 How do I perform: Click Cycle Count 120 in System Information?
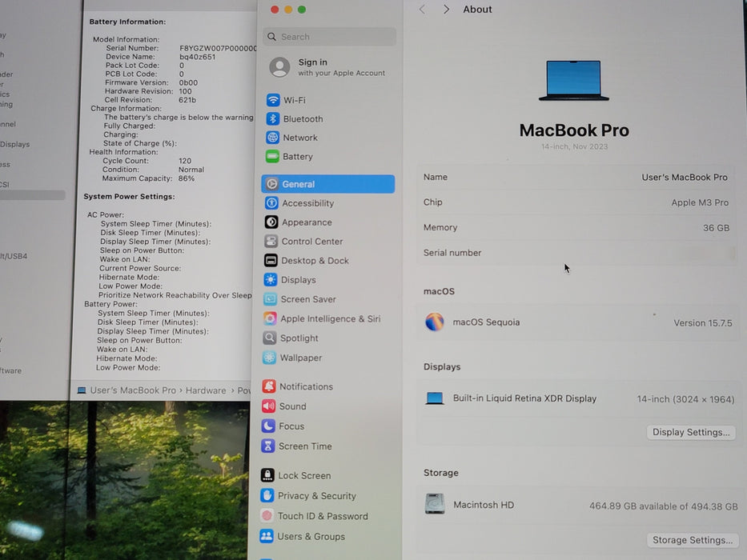(x=147, y=161)
